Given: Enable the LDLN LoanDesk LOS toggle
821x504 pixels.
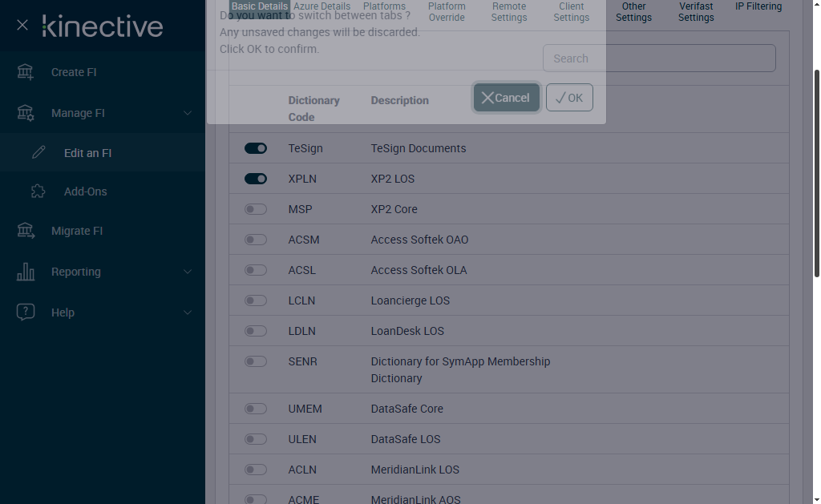Looking at the screenshot, I should [x=256, y=331].
